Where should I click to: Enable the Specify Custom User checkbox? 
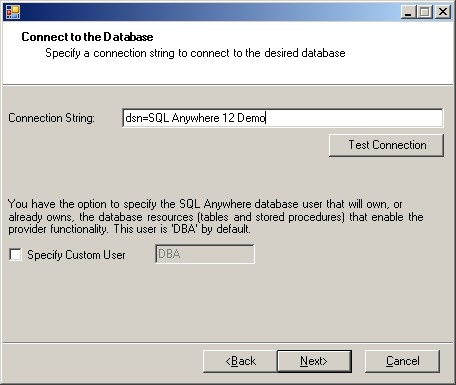coord(15,255)
